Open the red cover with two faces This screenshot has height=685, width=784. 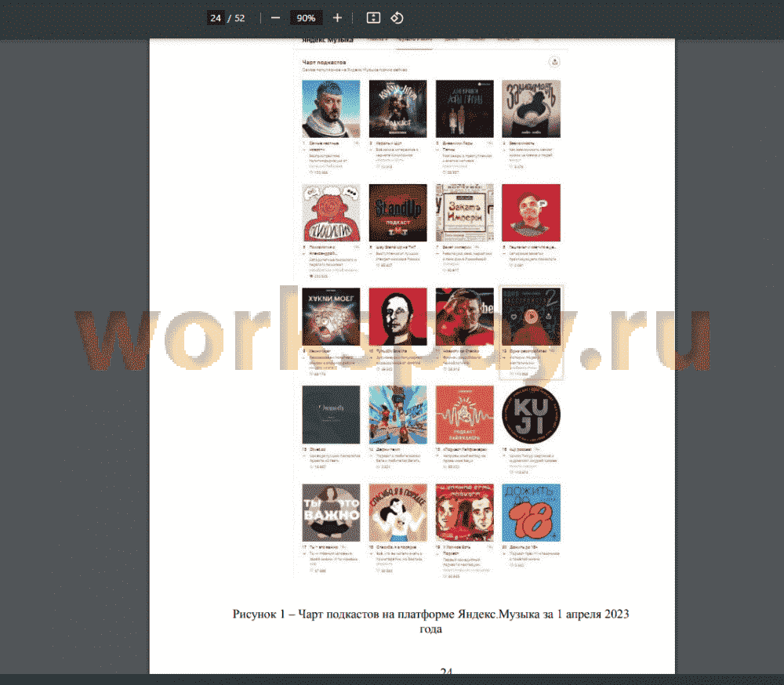464,513
